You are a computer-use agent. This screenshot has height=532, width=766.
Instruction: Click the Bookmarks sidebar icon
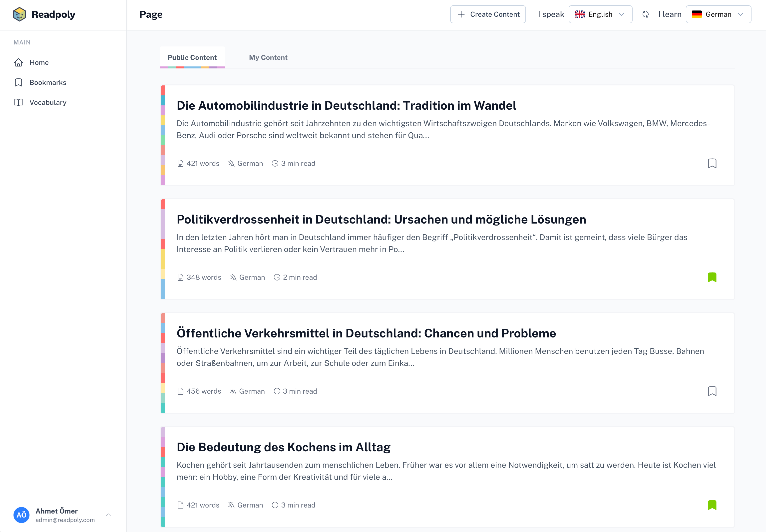(x=19, y=83)
